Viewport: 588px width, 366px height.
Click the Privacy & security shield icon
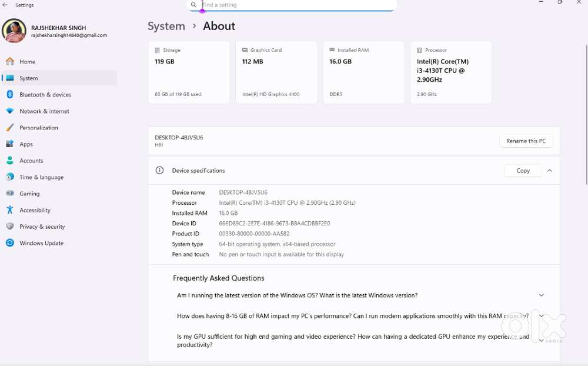coord(9,227)
